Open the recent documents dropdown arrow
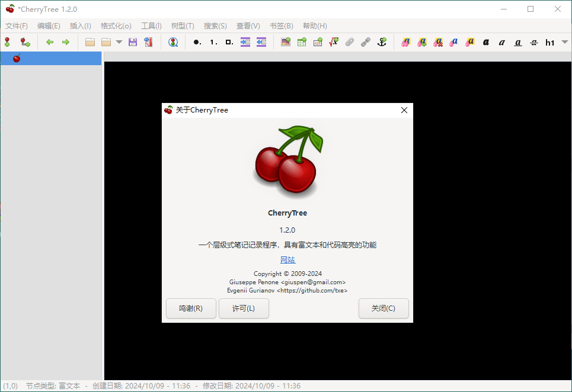 (x=119, y=42)
